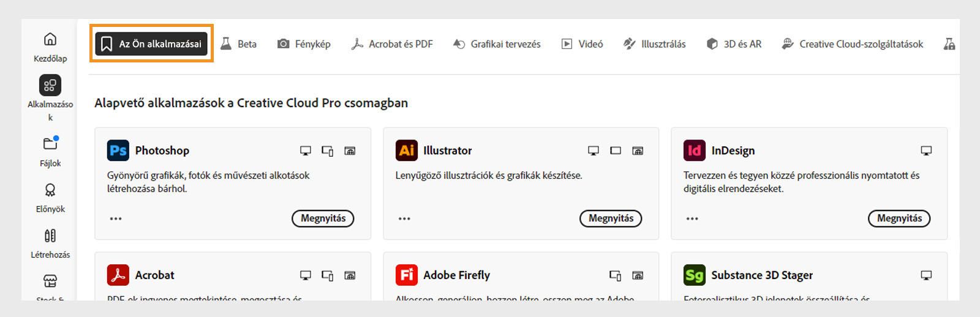This screenshot has width=980, height=317.
Task: Go to Kezdőlap home icon
Action: 50,39
